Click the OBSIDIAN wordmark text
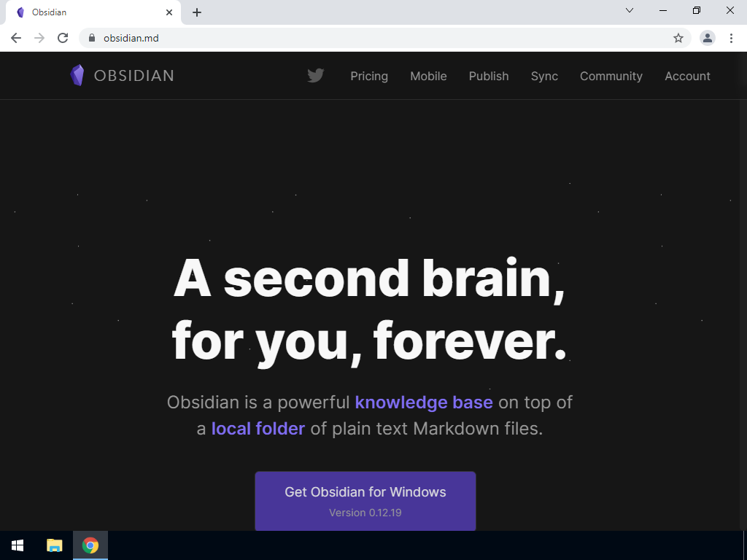The height and width of the screenshot is (560, 747). tap(134, 76)
